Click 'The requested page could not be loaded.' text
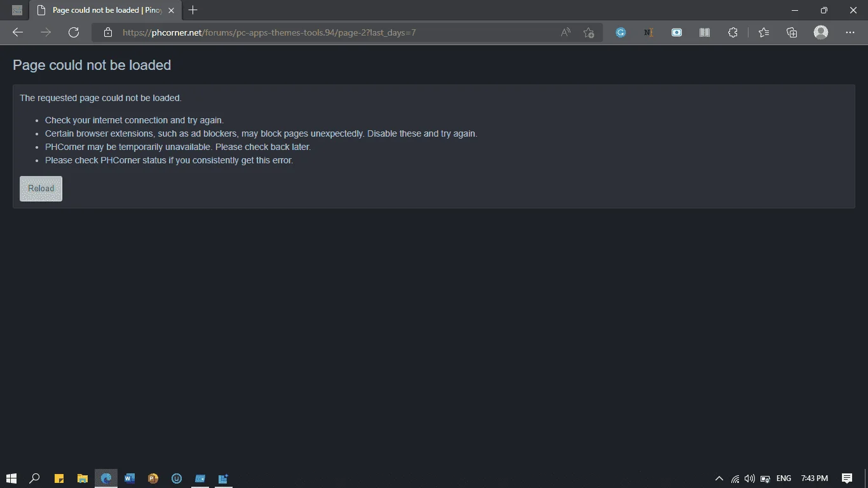This screenshot has height=488, width=868. click(100, 98)
